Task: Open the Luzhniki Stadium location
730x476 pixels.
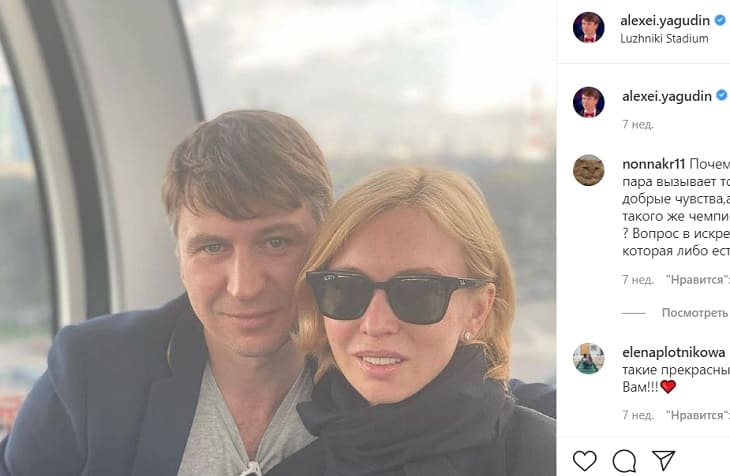Action: point(664,38)
